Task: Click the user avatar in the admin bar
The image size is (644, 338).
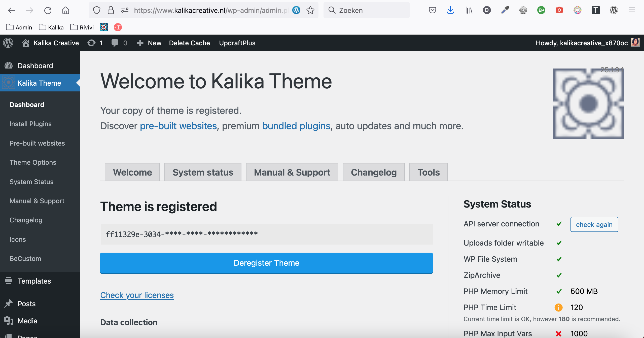Action: coord(635,43)
